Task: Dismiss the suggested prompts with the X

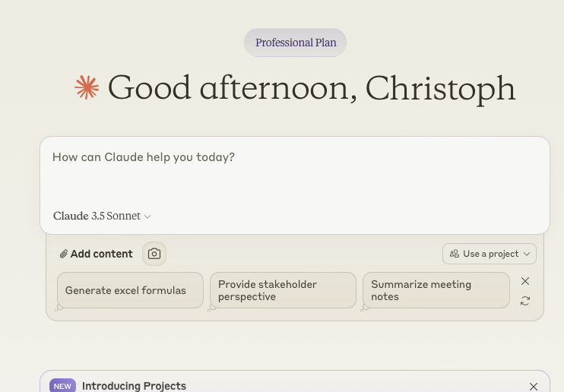Action: coord(525,281)
